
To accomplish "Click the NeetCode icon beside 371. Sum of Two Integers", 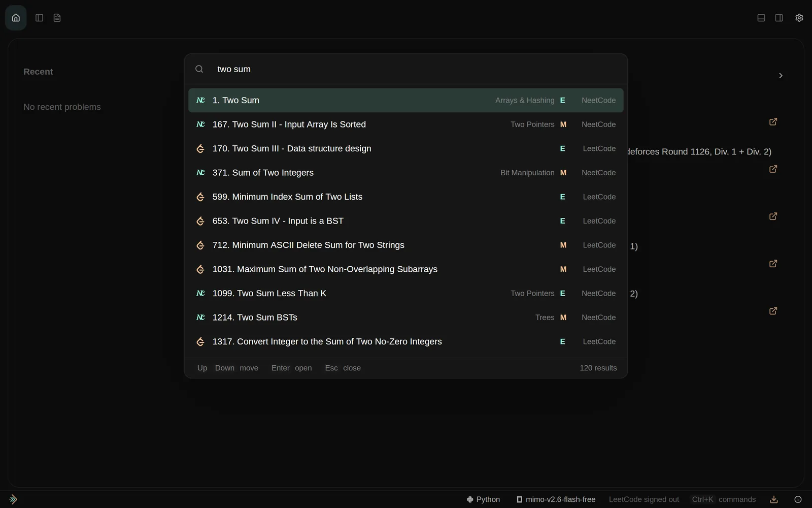I will click(200, 173).
